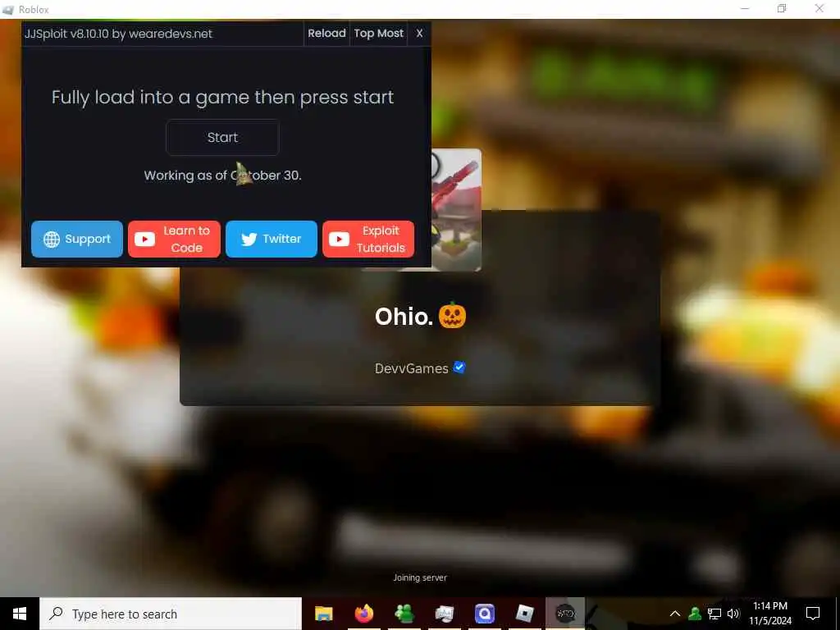Show hidden system tray icons
The height and width of the screenshot is (630, 840).
coord(675,614)
